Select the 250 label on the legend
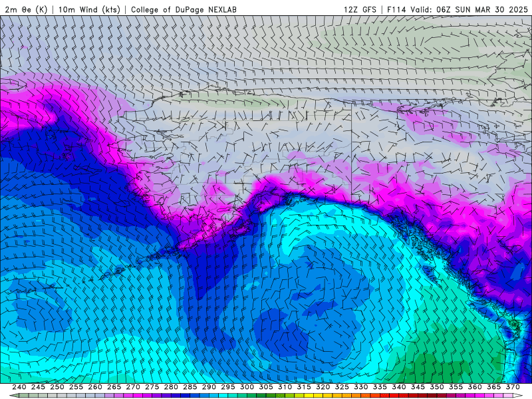 [57, 387]
